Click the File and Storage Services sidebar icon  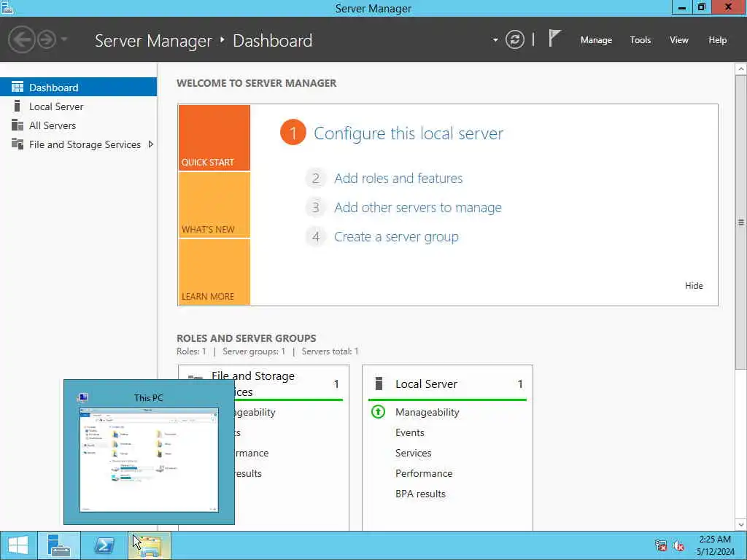(18, 144)
